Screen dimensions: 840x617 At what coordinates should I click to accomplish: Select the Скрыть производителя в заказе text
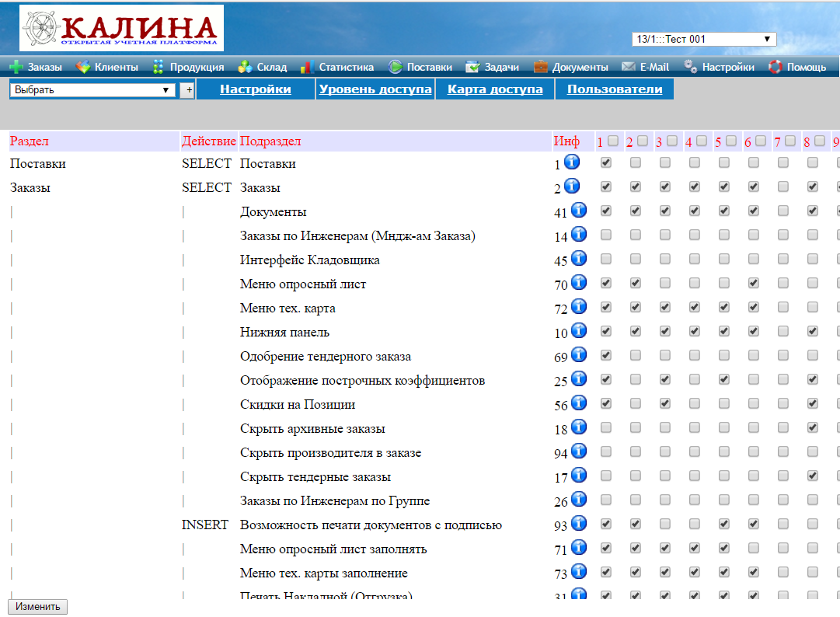330,452
